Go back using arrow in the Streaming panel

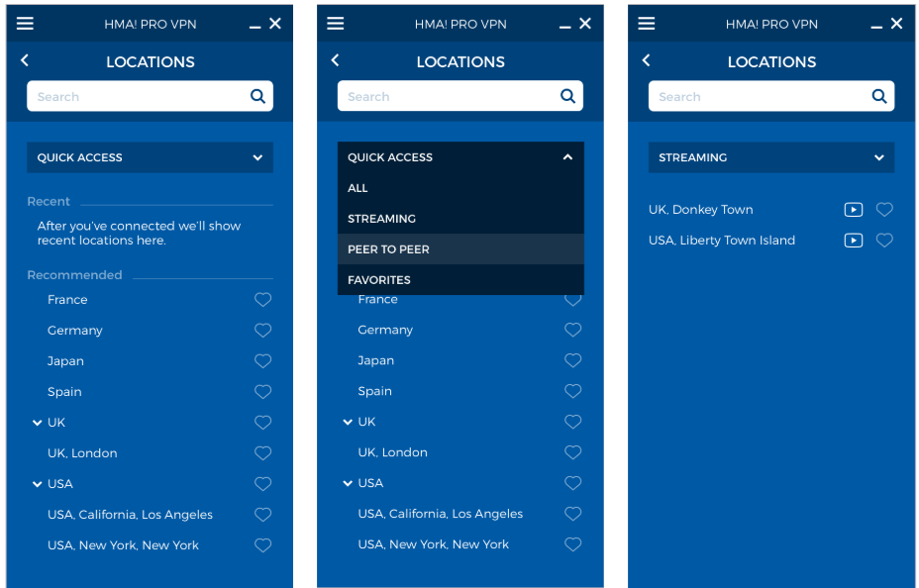point(647,61)
